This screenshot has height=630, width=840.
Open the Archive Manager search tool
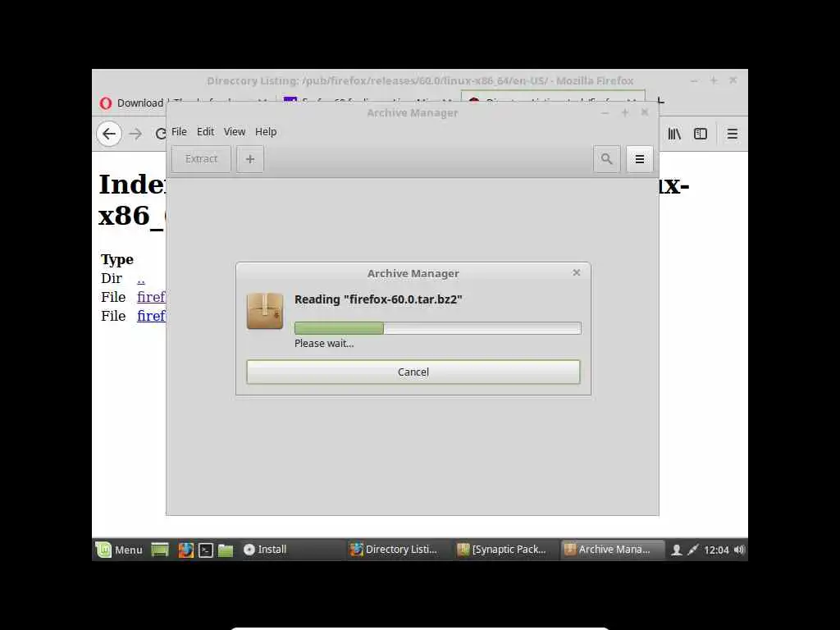click(x=606, y=159)
